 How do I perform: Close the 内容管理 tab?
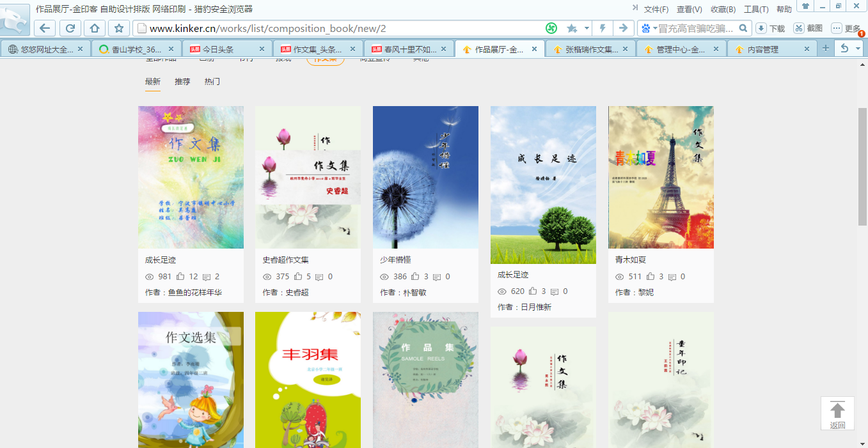pos(807,49)
